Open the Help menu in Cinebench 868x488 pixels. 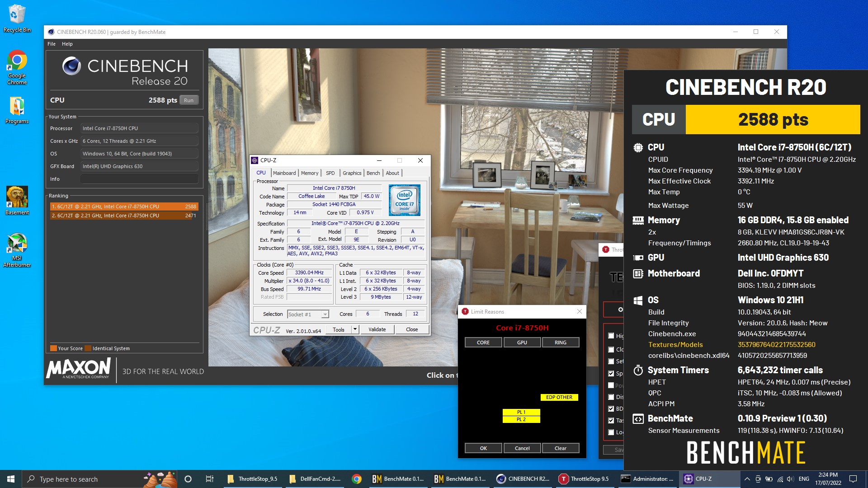click(67, 44)
